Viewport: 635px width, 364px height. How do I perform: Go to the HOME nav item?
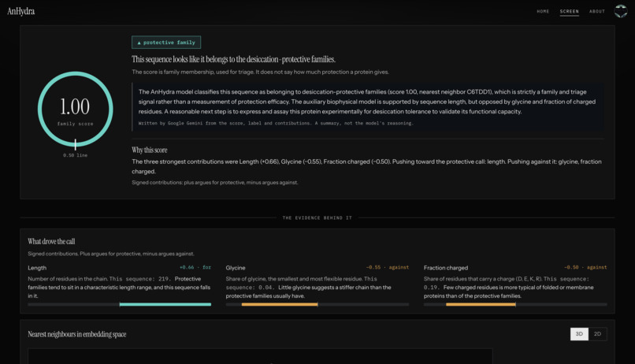coord(543,11)
